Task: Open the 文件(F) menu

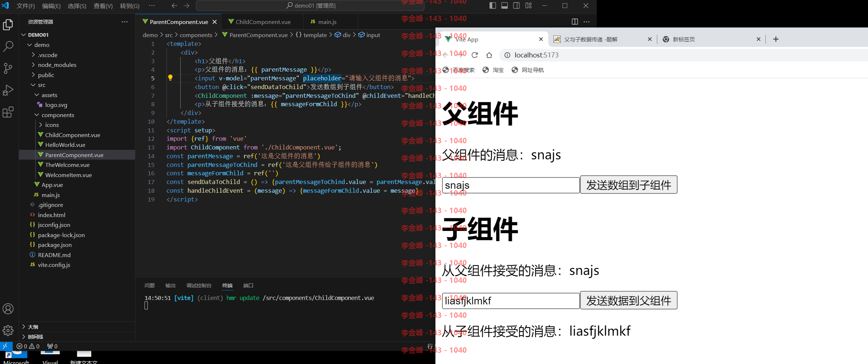Action: [25, 6]
